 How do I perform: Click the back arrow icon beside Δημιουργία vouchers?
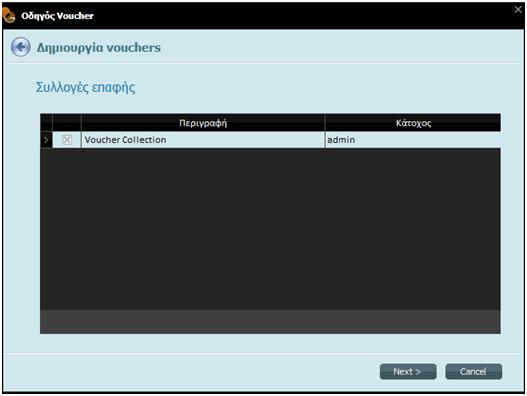point(21,47)
